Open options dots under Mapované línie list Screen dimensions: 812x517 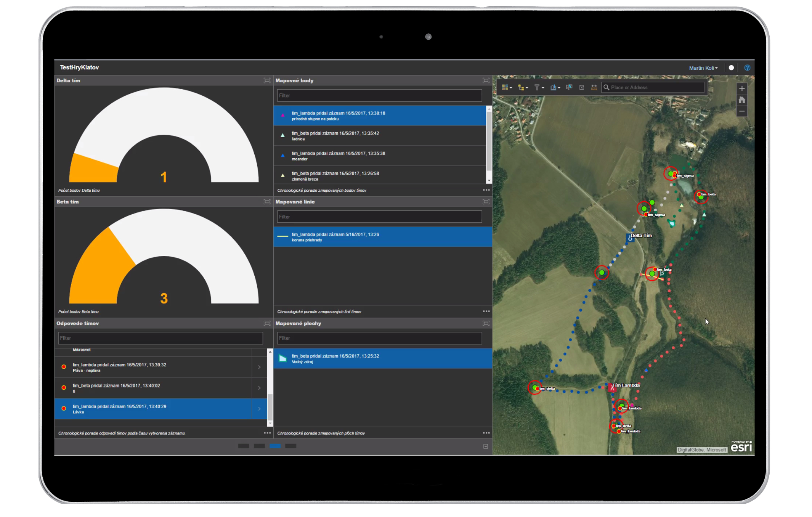pyautogui.click(x=486, y=311)
